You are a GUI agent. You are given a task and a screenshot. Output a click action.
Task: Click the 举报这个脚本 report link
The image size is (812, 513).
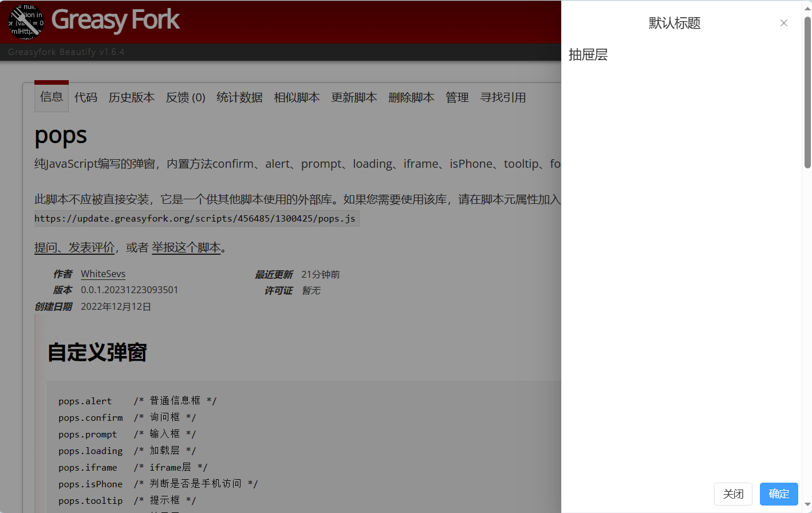click(x=186, y=247)
